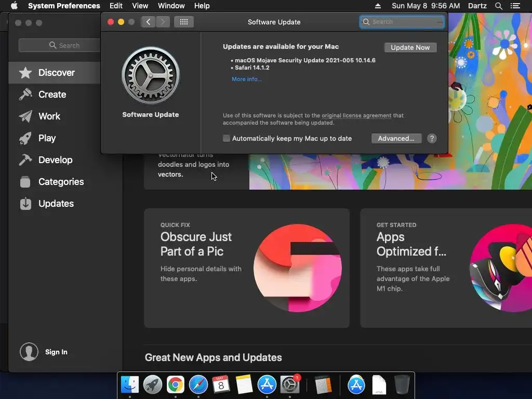Open the Applications folder stack in Dock
The height and width of the screenshot is (399, 532).
coord(356,385)
